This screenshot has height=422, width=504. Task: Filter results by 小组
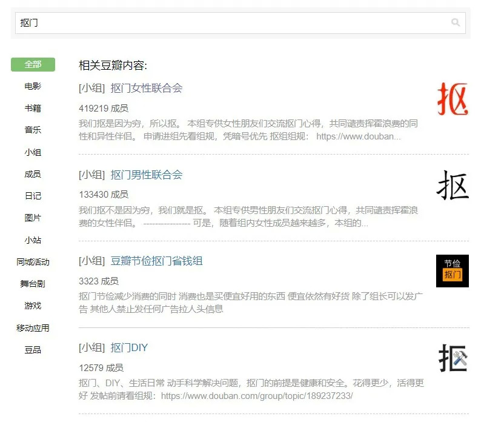33,152
